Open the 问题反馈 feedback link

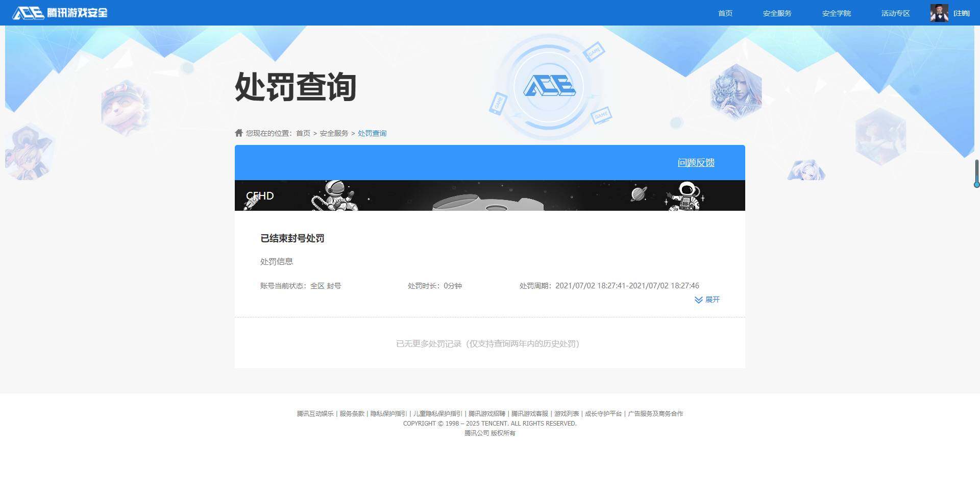[x=696, y=163]
